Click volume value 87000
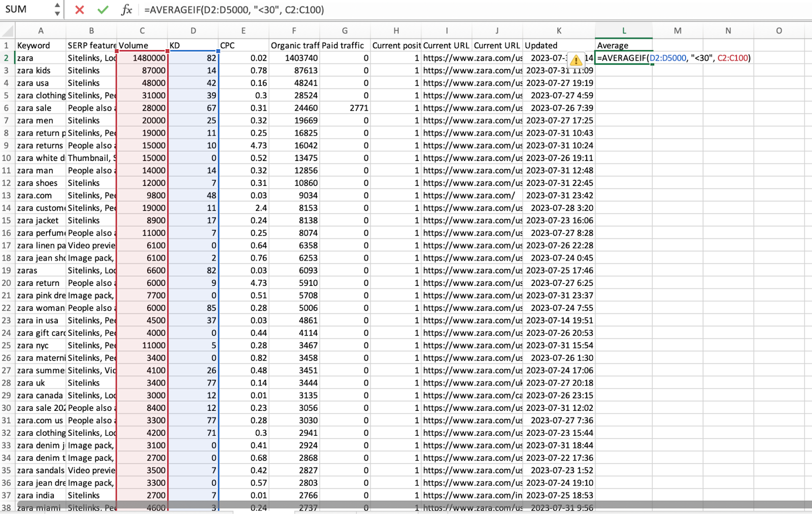The image size is (812, 514). [142, 70]
